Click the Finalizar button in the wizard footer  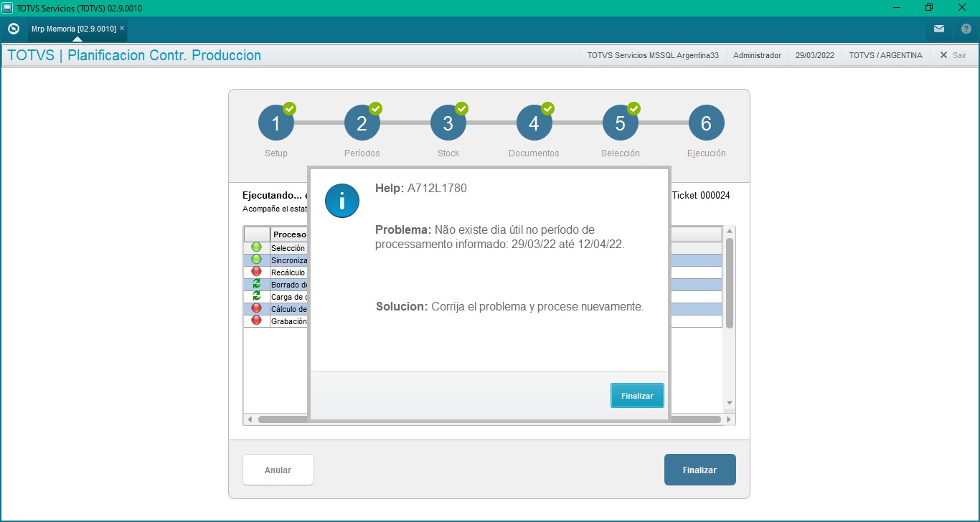699,470
